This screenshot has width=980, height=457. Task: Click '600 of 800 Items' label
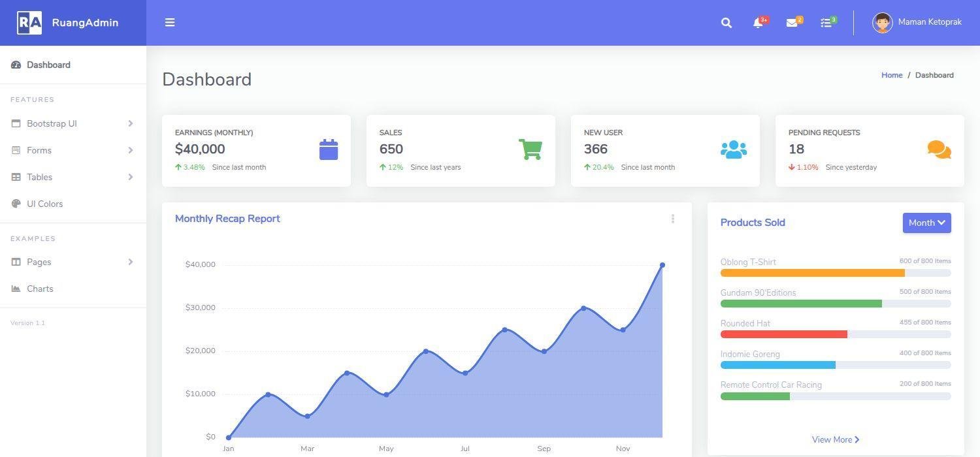pos(925,261)
